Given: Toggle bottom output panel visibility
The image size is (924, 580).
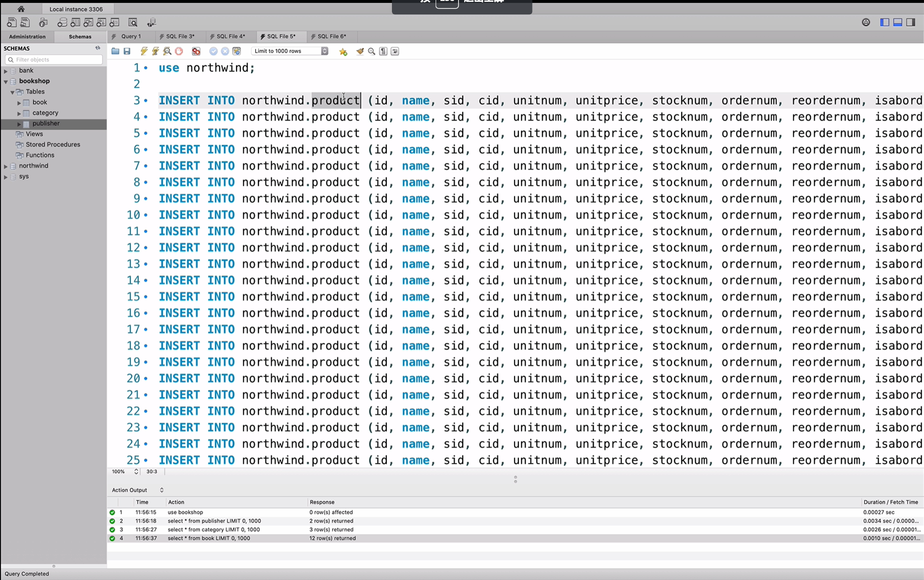Looking at the screenshot, I should (x=898, y=22).
